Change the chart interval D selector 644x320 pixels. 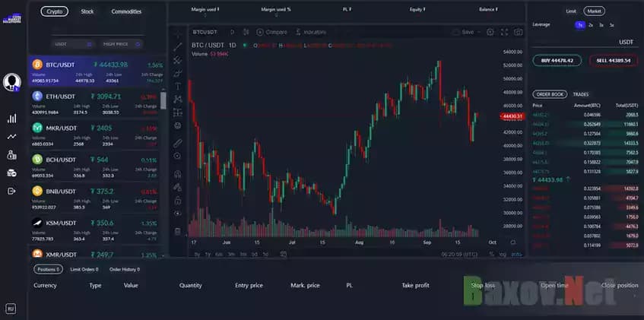click(x=232, y=32)
